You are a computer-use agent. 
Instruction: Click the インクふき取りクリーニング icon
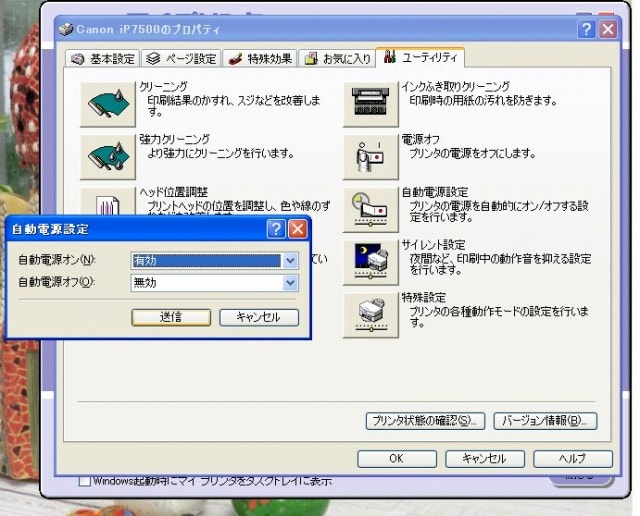370,103
